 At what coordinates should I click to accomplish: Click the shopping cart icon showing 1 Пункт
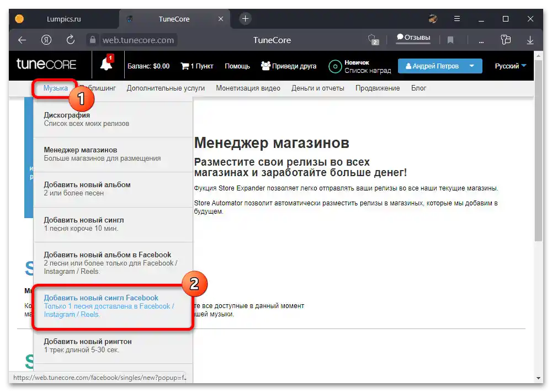[185, 66]
